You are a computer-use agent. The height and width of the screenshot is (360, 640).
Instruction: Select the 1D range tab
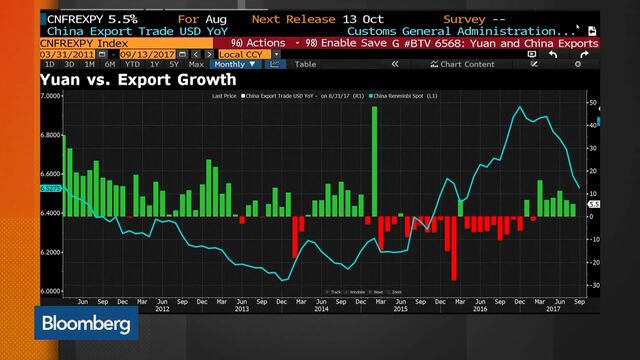pos(49,64)
